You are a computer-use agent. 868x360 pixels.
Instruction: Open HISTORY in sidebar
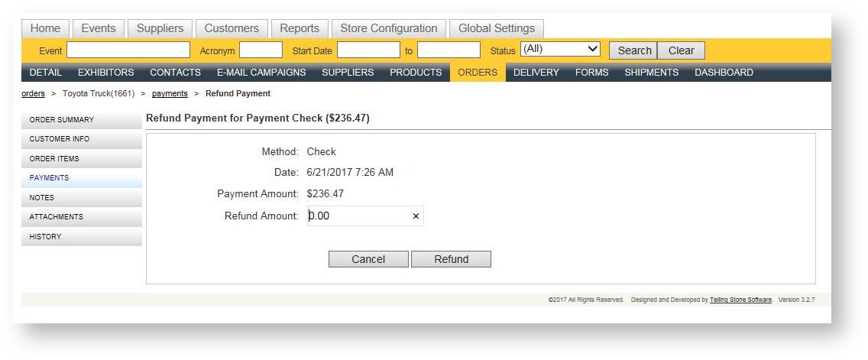pos(81,236)
